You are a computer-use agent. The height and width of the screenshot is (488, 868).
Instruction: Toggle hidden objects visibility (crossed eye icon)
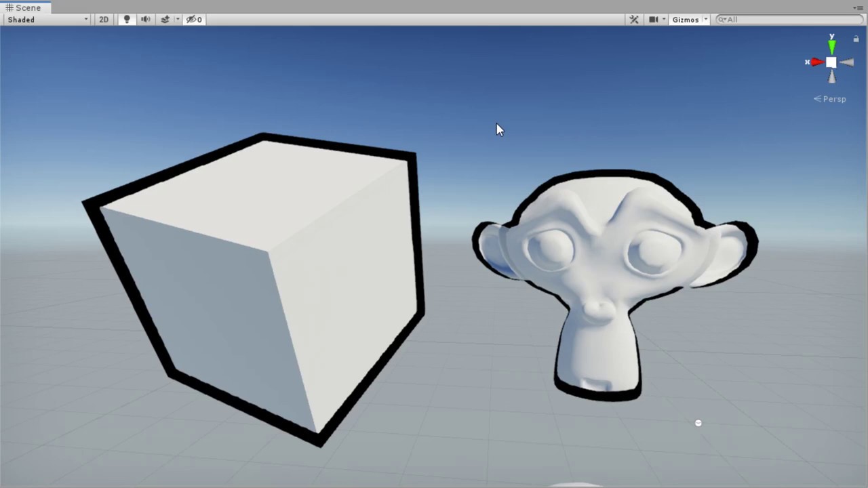tap(194, 20)
